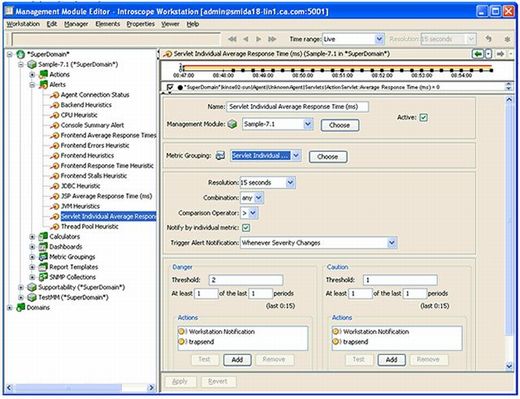Click the Management Module cube icon
Viewport: 520px width, 399px height.
pyautogui.click(x=232, y=124)
